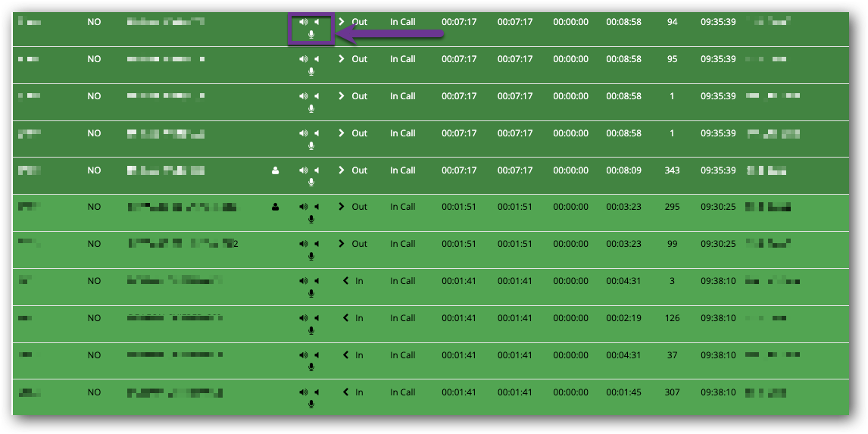This screenshot has width=868, height=434.
Task: Click the black person icon in row 295
Action: click(x=276, y=207)
